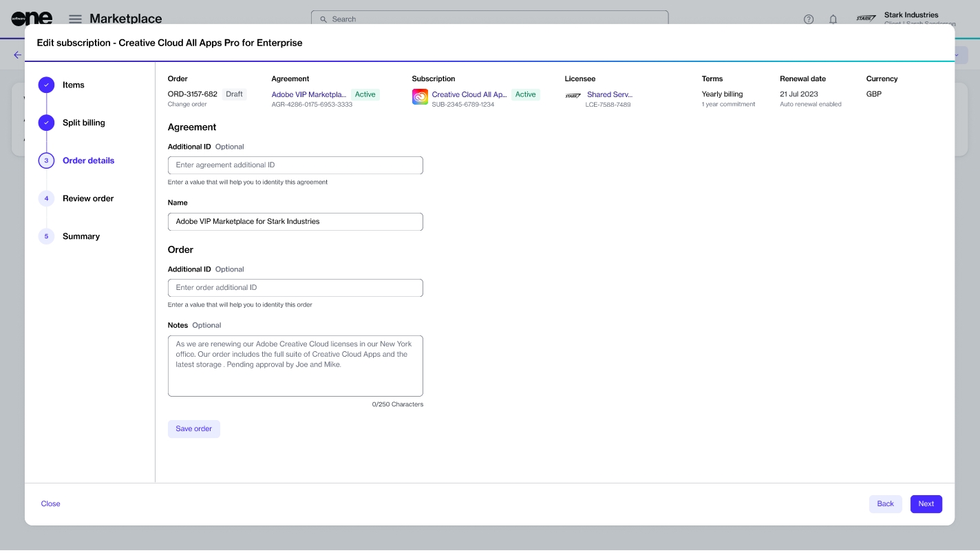Open the hamburger navigation menu

pyautogui.click(x=75, y=19)
